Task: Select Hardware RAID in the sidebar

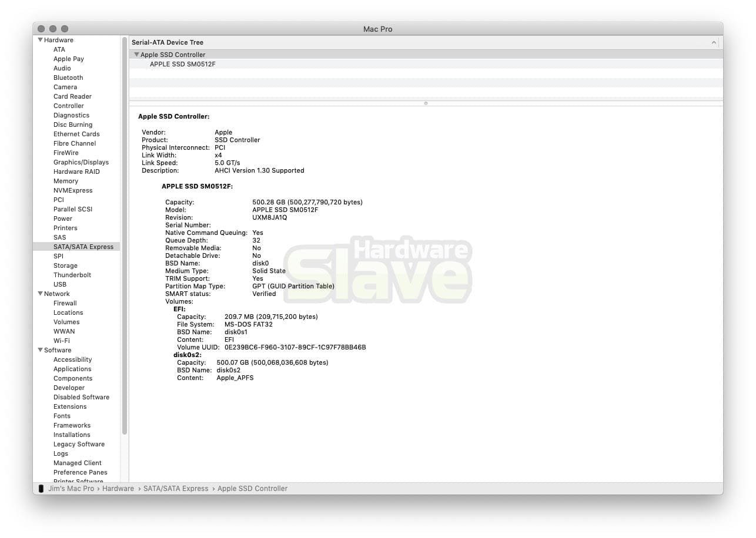Action: click(x=76, y=172)
